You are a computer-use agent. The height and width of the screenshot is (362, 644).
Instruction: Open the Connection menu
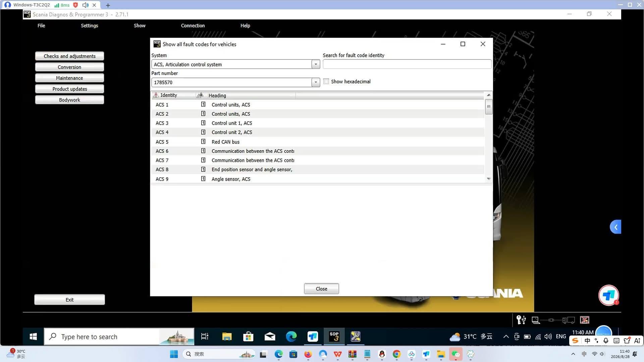193,25
